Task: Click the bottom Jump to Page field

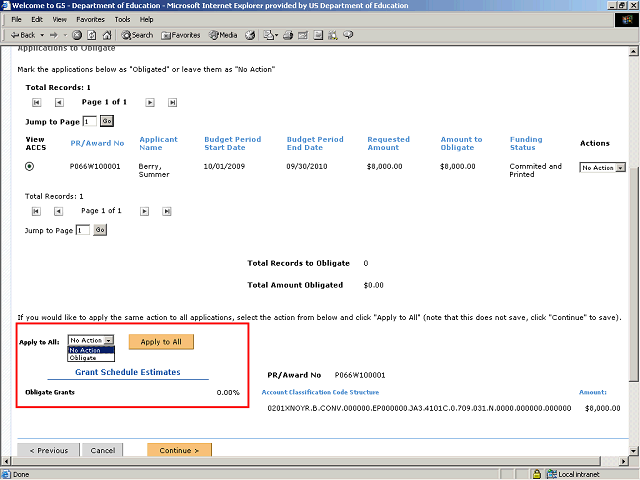Action: 83,230
